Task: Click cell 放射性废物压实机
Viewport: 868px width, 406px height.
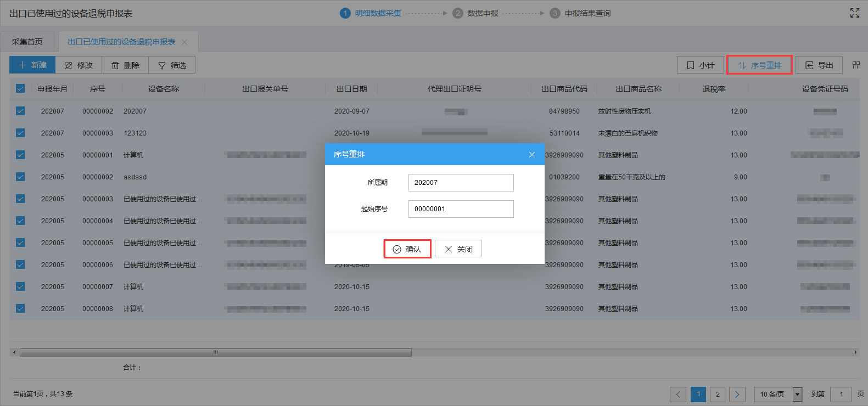Action: coord(625,111)
